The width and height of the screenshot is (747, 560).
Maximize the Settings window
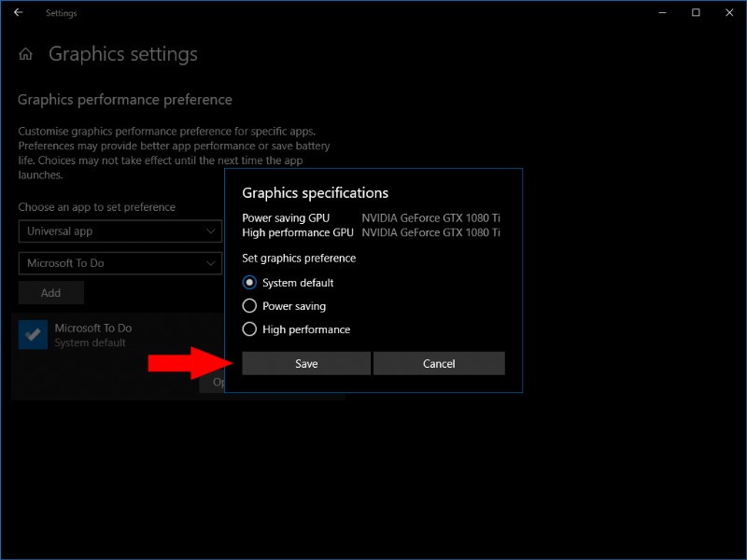[x=695, y=13]
